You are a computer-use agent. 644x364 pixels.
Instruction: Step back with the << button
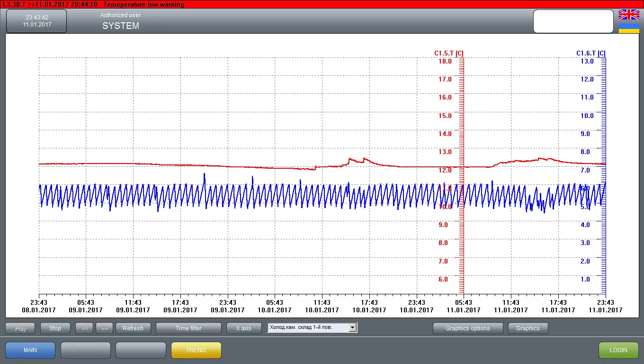[85, 328]
